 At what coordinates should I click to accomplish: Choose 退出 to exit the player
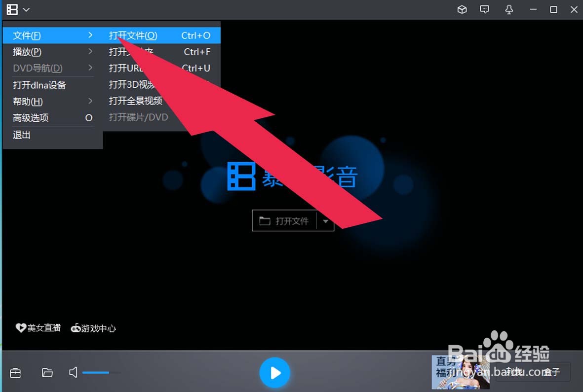52,135
